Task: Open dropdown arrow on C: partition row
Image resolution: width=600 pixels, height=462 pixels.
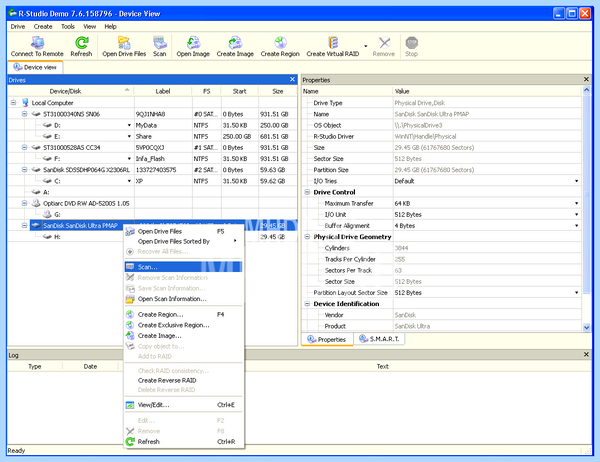Action: pos(129,181)
